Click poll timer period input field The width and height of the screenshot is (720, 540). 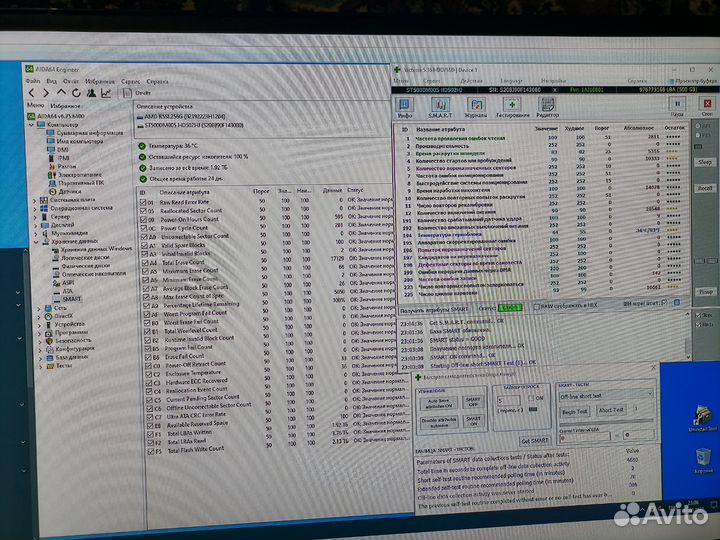pyautogui.click(x=509, y=400)
